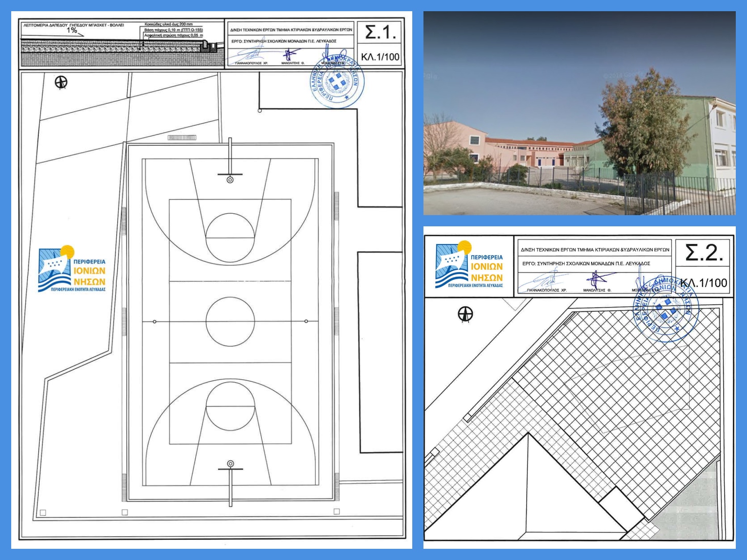Screen dimensions: 747x560
Task: Click the round blue stamp on drawing Σ.1
Action: point(337,83)
